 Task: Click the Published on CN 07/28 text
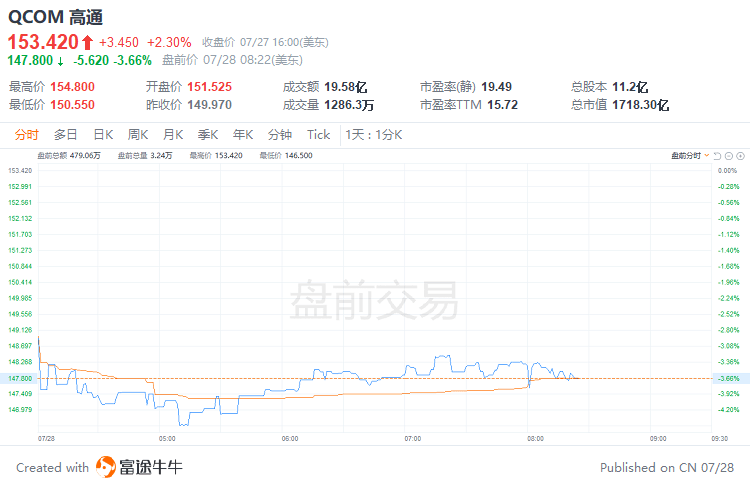[x=667, y=467]
